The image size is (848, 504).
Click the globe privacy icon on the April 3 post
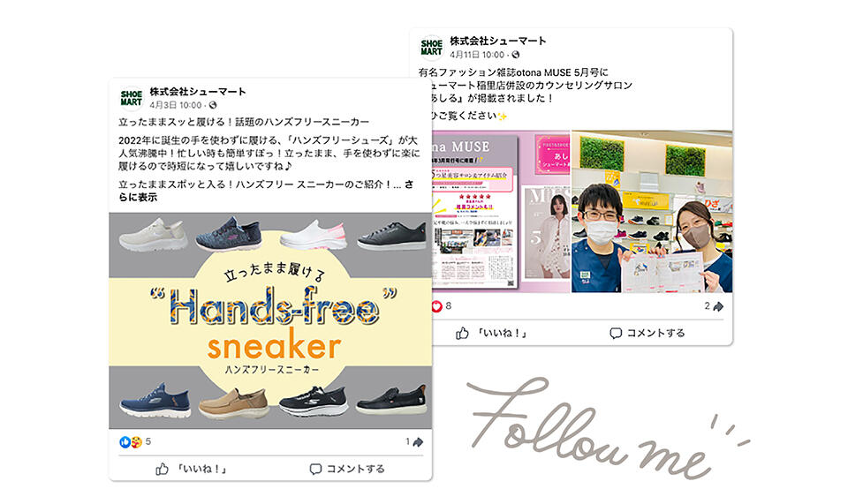pos(213,105)
